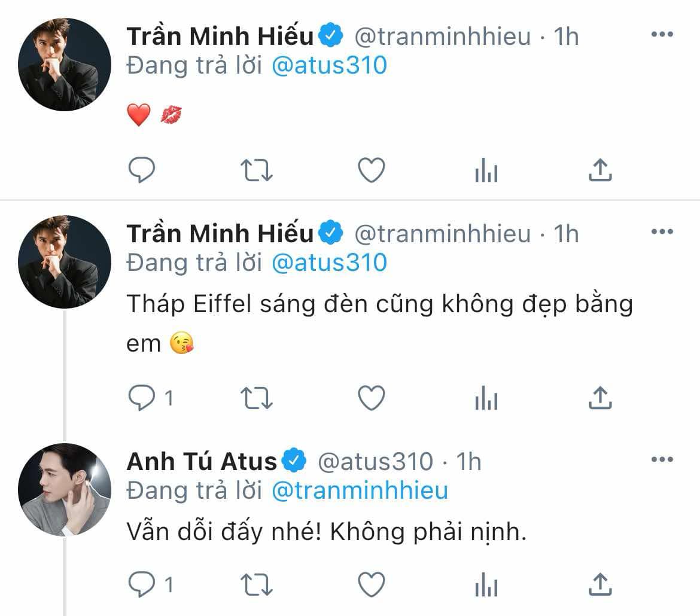
Task: Share the heart and kiss emoji tweet
Action: point(601,170)
